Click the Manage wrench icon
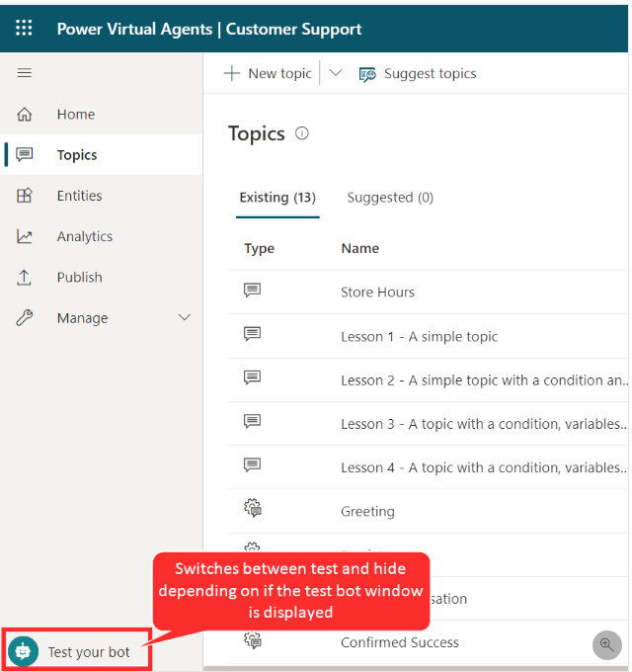The image size is (632, 672). point(25,318)
